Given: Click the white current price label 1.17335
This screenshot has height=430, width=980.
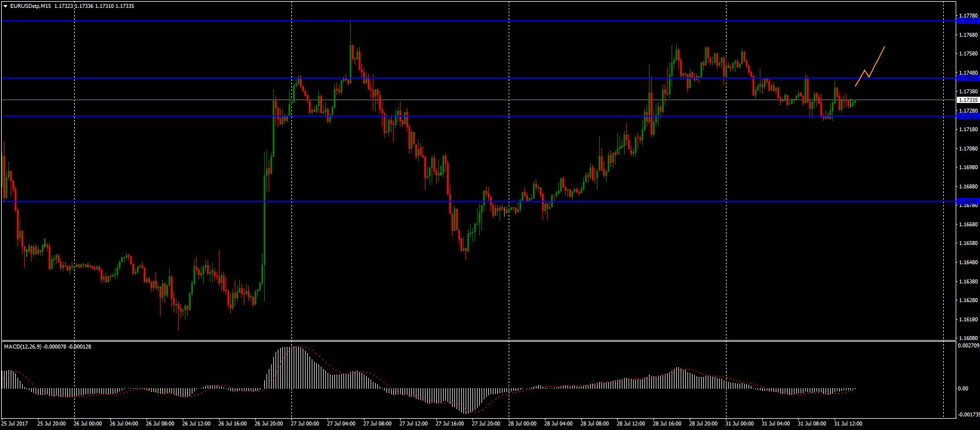Looking at the screenshot, I should point(968,100).
